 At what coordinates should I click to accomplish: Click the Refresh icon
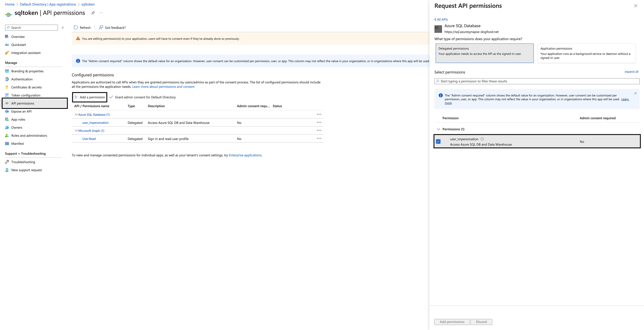76,27
